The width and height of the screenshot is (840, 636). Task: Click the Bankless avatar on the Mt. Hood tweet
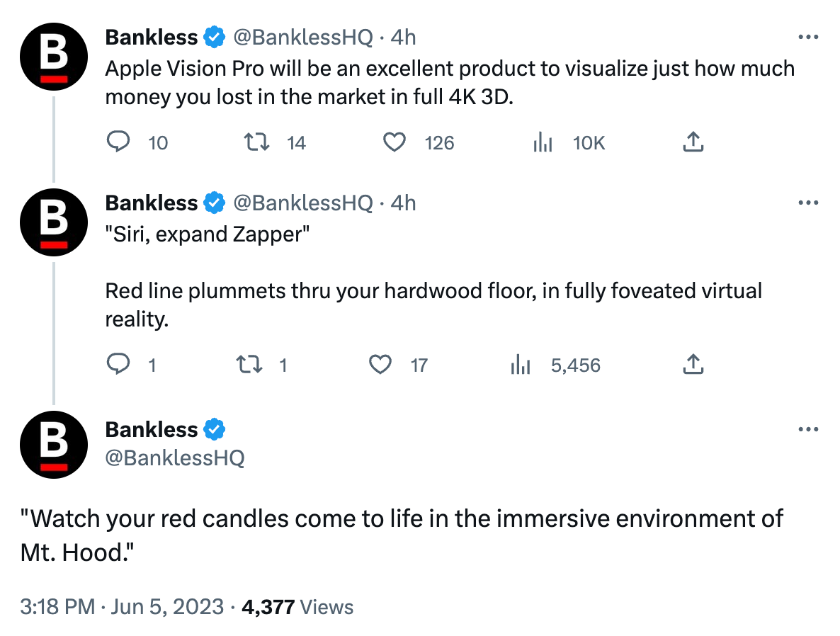point(54,445)
